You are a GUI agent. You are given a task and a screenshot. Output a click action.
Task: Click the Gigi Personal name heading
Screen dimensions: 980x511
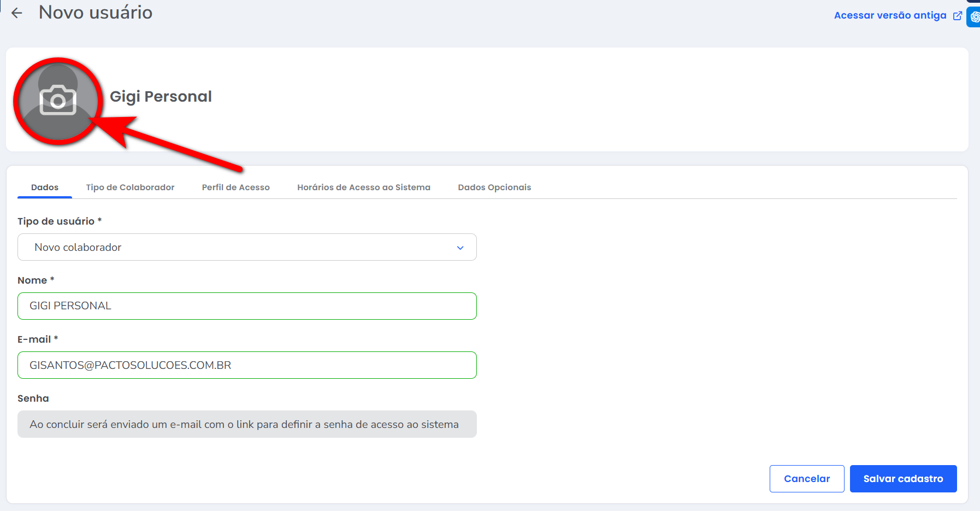161,97
